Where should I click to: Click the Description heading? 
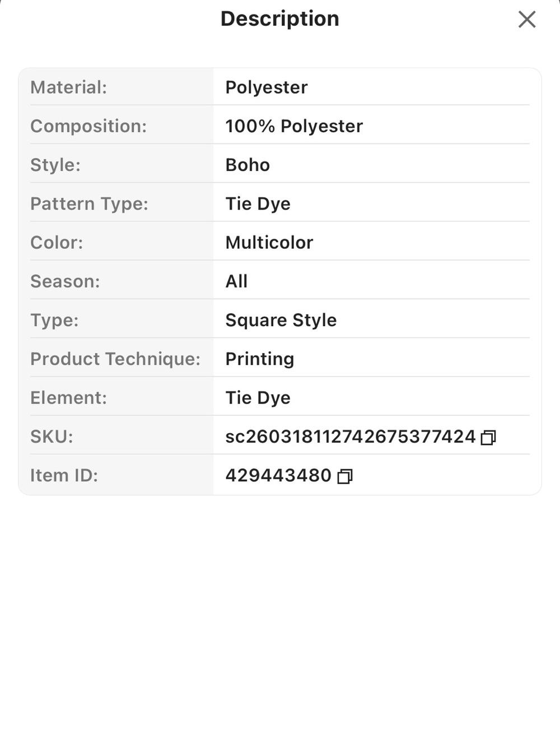click(x=280, y=18)
